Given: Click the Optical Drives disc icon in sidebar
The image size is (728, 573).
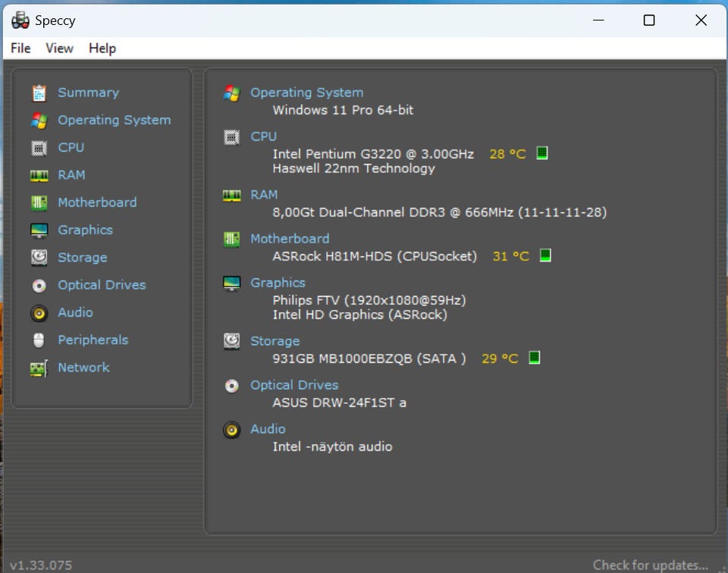Looking at the screenshot, I should pos(39,285).
